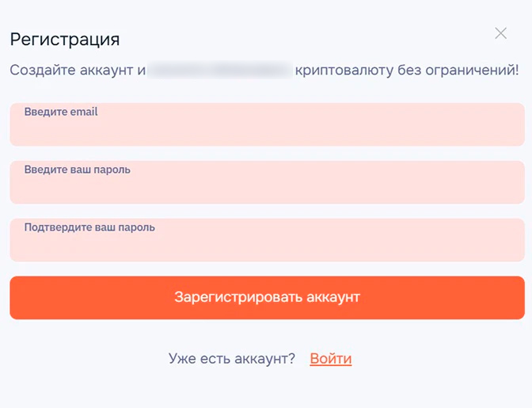Click the "Введите email" label text
Screen dimensions: 532x408
pos(61,112)
